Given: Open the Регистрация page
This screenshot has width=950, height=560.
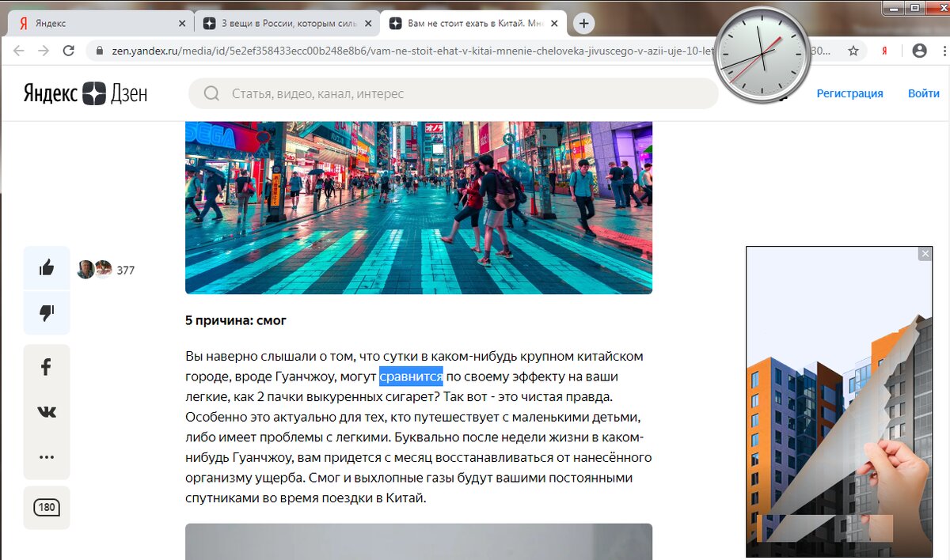Looking at the screenshot, I should (849, 93).
